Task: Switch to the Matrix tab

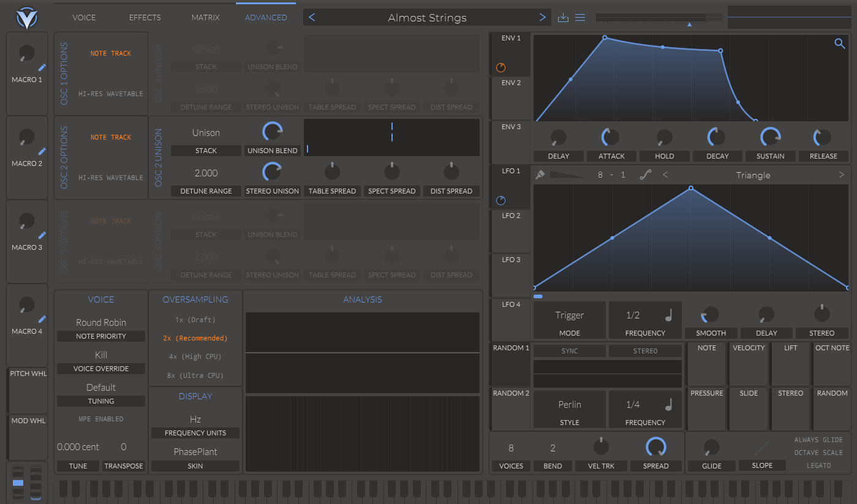Action: coord(205,17)
